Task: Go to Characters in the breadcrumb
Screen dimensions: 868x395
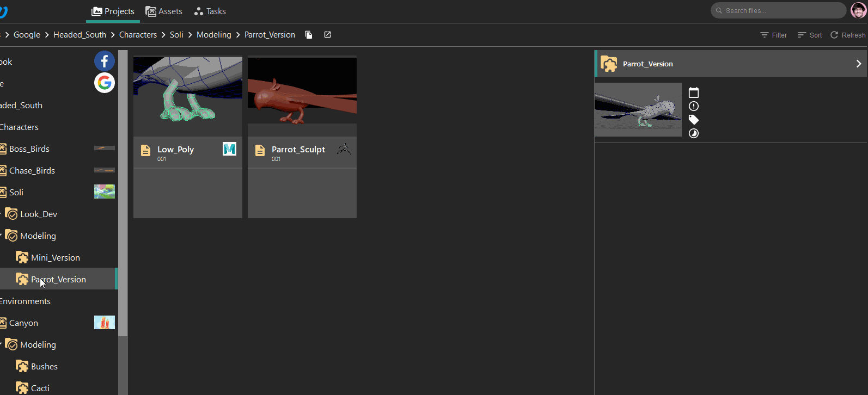Action: coord(138,35)
